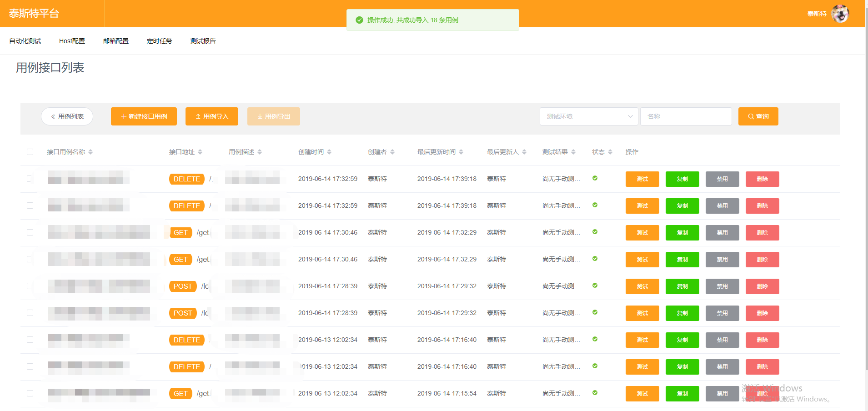Click red 删除 button in first row
868x411 pixels.
[762, 179]
